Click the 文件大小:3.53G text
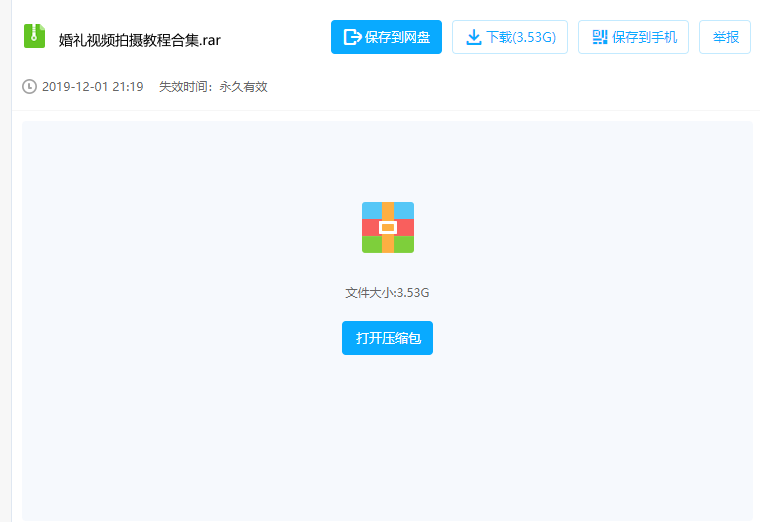This screenshot has height=522, width=760. click(387, 293)
